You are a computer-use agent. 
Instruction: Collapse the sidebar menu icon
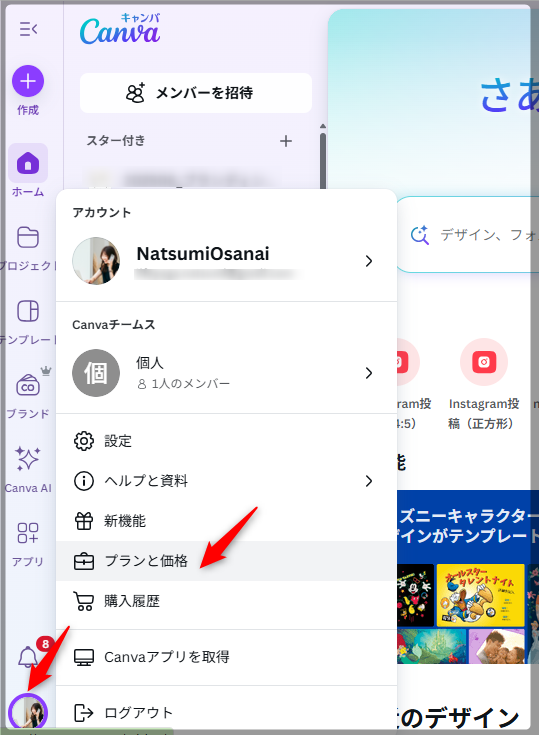28,29
